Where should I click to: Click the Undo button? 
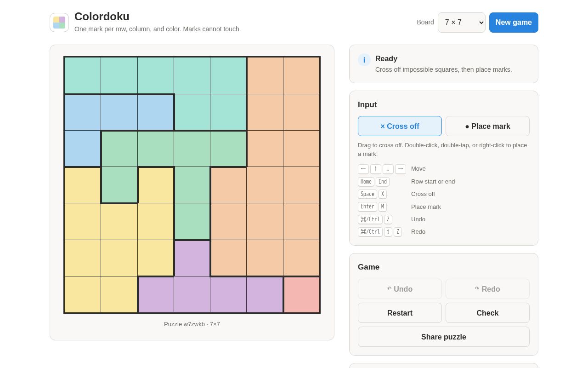pyautogui.click(x=400, y=289)
